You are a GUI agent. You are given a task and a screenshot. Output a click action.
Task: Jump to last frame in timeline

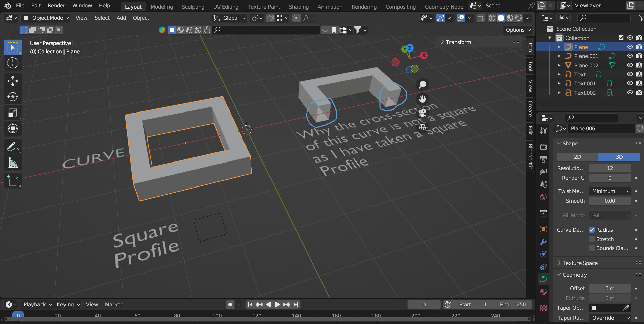(x=296, y=304)
